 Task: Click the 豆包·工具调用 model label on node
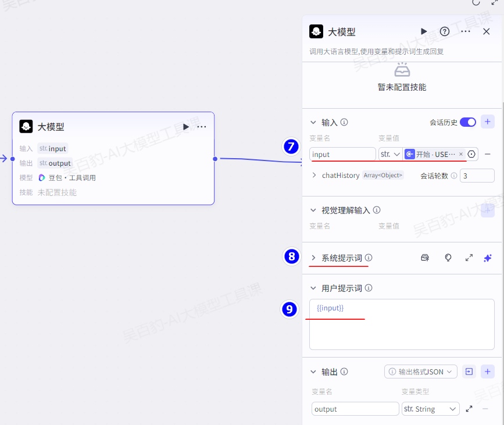click(72, 178)
